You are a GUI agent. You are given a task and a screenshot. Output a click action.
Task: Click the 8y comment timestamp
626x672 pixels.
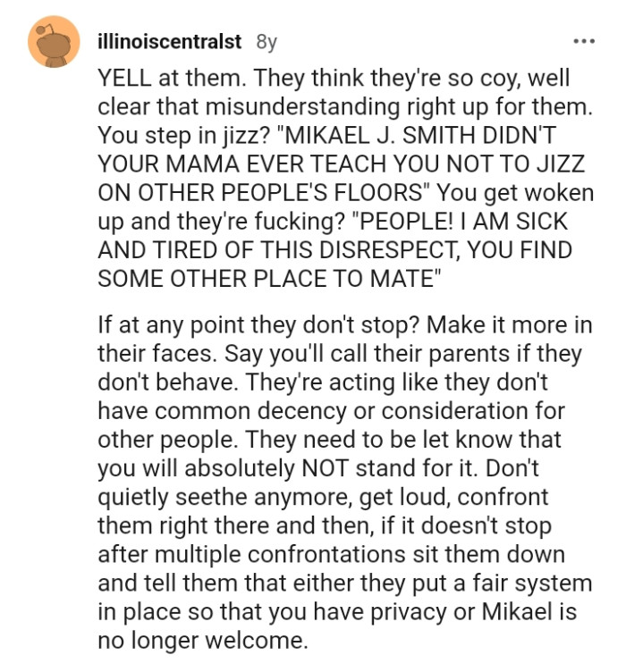(x=266, y=41)
